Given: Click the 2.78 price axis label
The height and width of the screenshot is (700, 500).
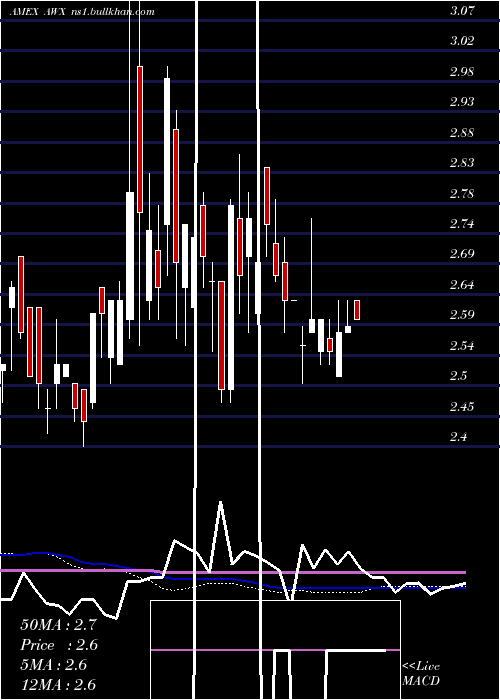Looking at the screenshot, I should click(x=462, y=194).
